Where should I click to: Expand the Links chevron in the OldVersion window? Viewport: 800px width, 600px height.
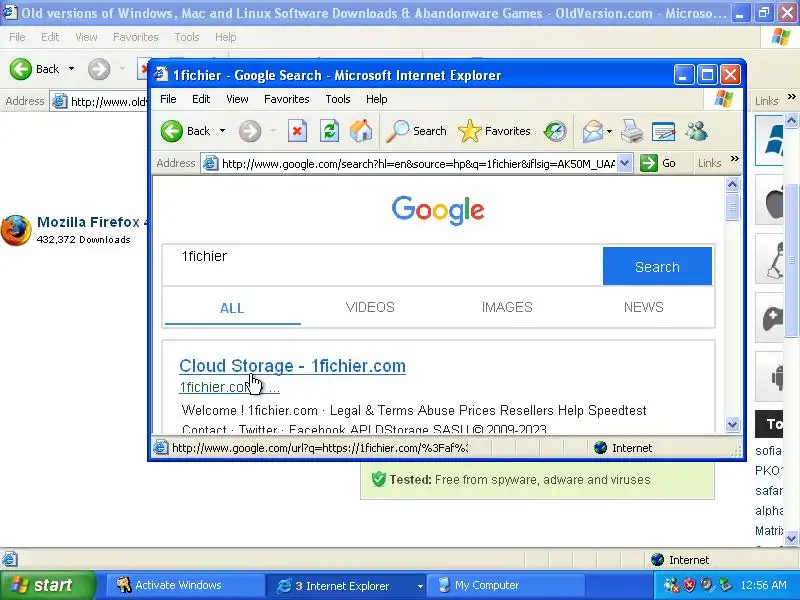[x=791, y=96]
